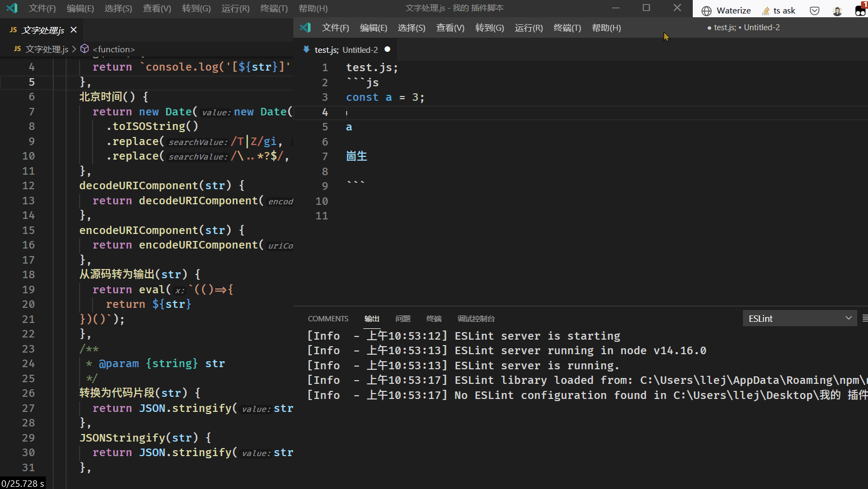Click the function cube icon in the breadcrumb
868x489 pixels.
point(85,49)
